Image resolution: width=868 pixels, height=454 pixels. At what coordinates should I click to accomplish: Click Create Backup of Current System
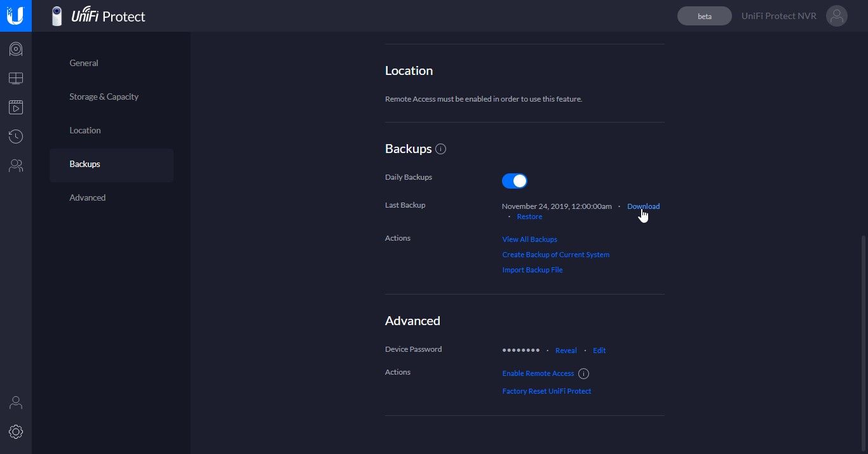click(x=555, y=255)
